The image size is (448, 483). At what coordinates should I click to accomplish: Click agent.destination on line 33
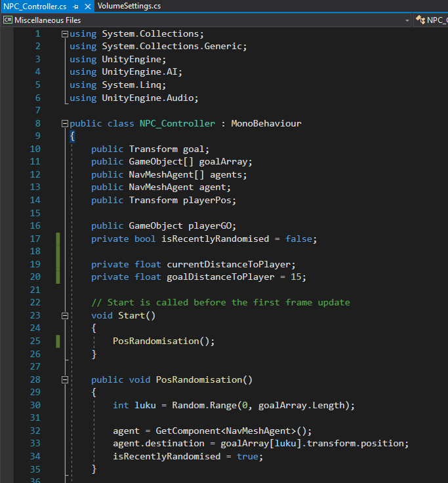(159, 444)
